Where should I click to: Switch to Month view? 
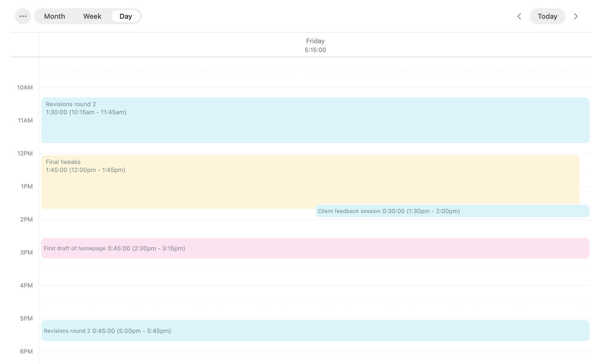[x=55, y=16]
